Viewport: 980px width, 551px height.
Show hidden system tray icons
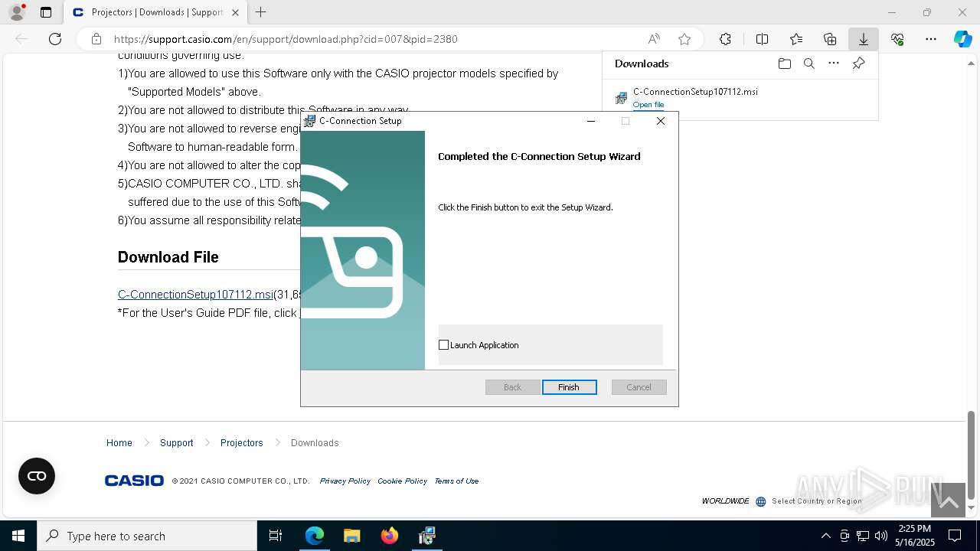[825, 536]
